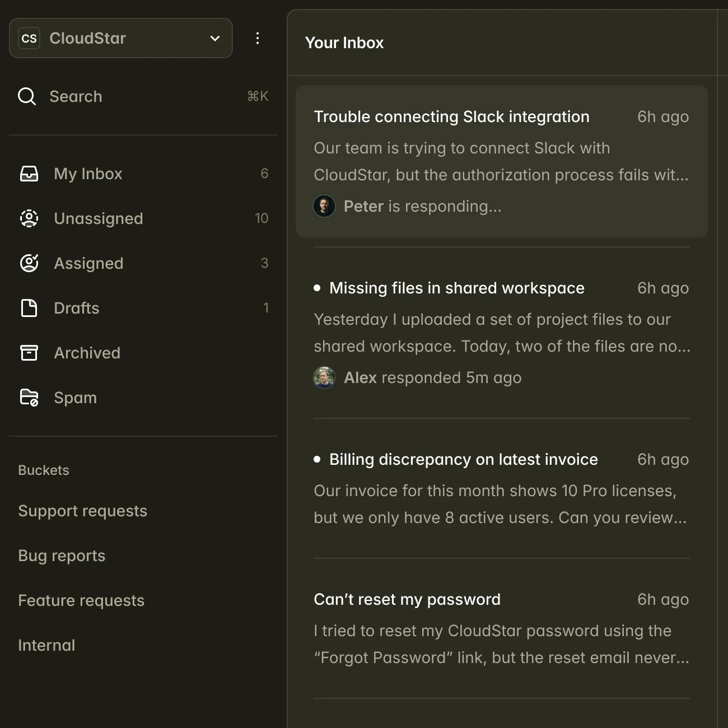Click Peter's avatar thumbnail

pos(324,206)
